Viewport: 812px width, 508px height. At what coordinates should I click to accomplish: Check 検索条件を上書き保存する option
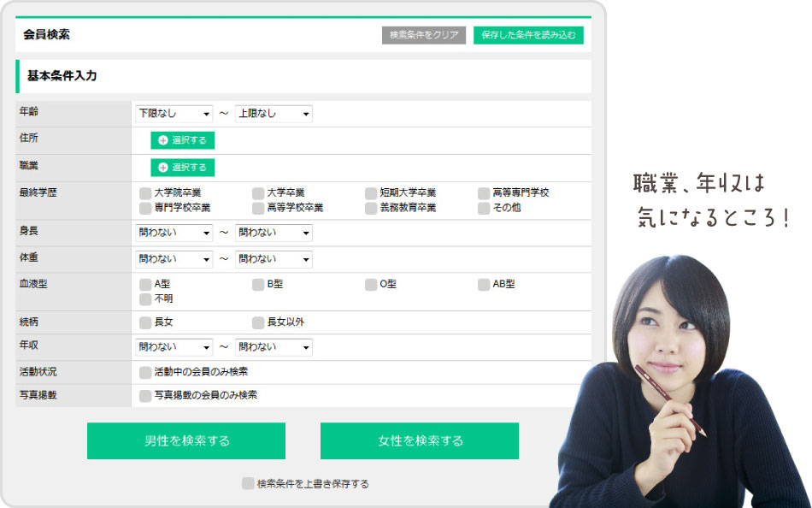248,484
